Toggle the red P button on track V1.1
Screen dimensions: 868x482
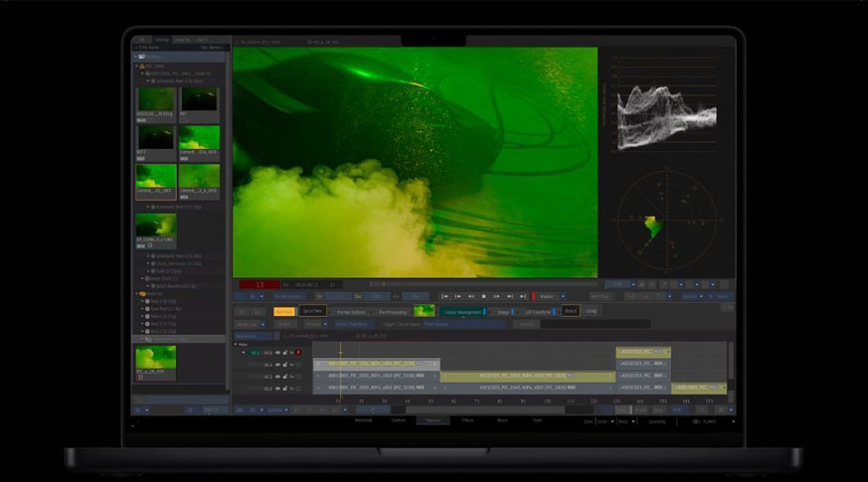coord(297,352)
